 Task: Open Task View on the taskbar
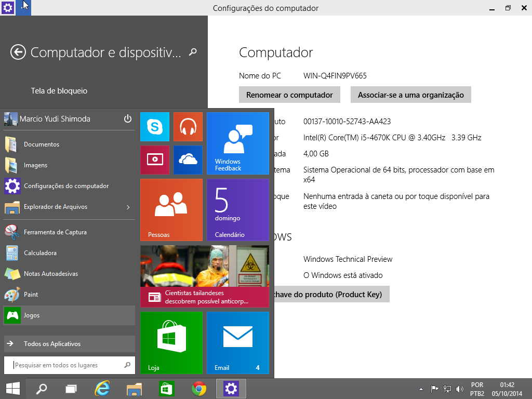(71, 389)
